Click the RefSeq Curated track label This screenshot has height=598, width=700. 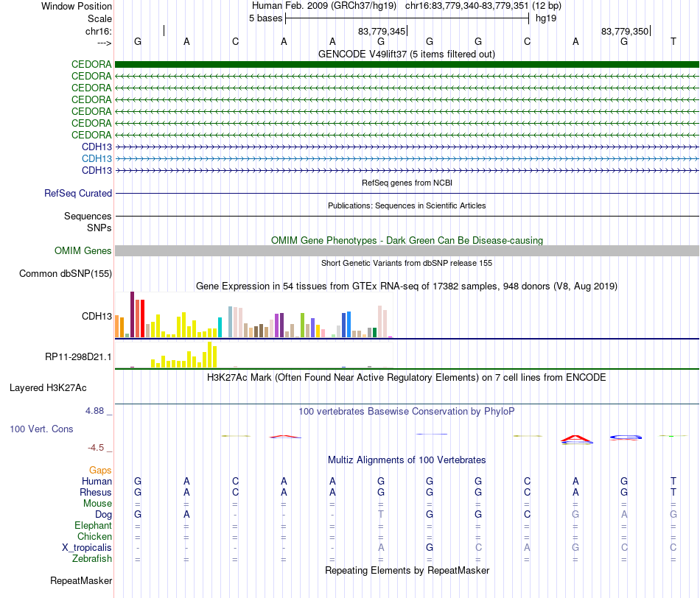coord(78,193)
